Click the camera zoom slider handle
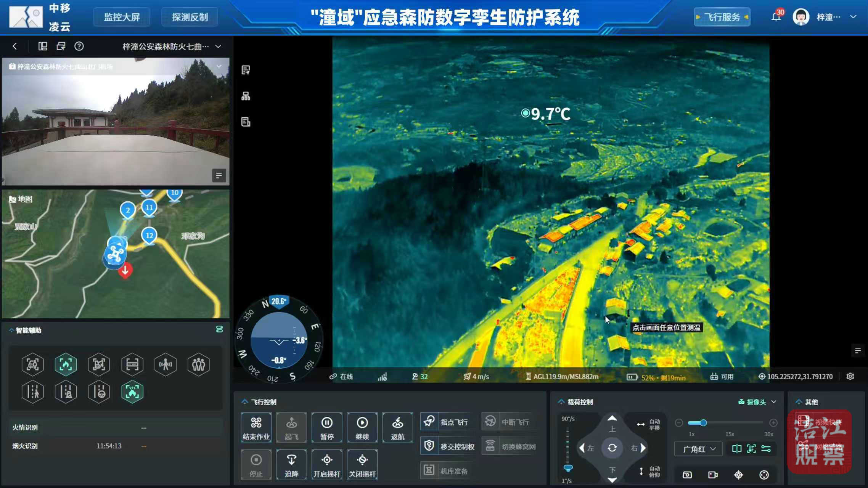868x488 pixels. (x=703, y=422)
